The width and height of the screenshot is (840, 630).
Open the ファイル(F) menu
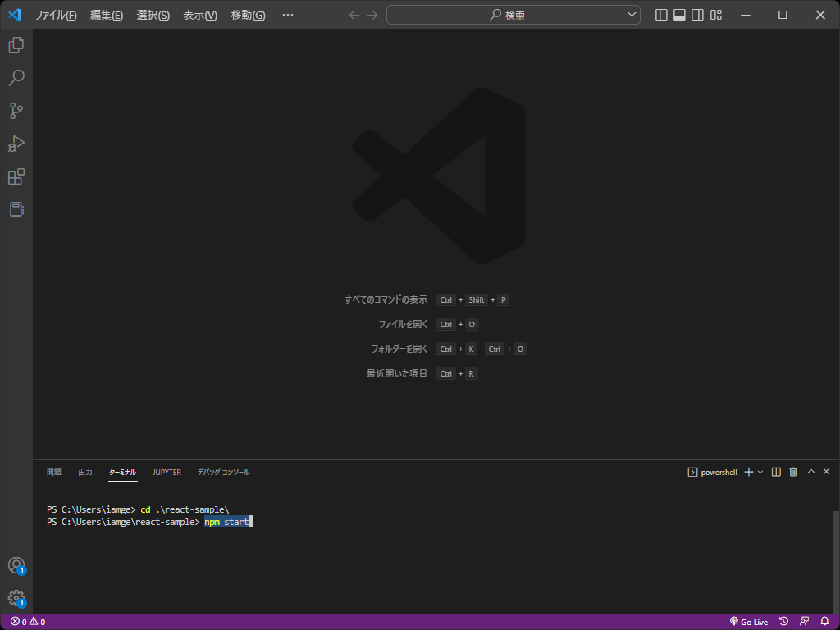56,15
